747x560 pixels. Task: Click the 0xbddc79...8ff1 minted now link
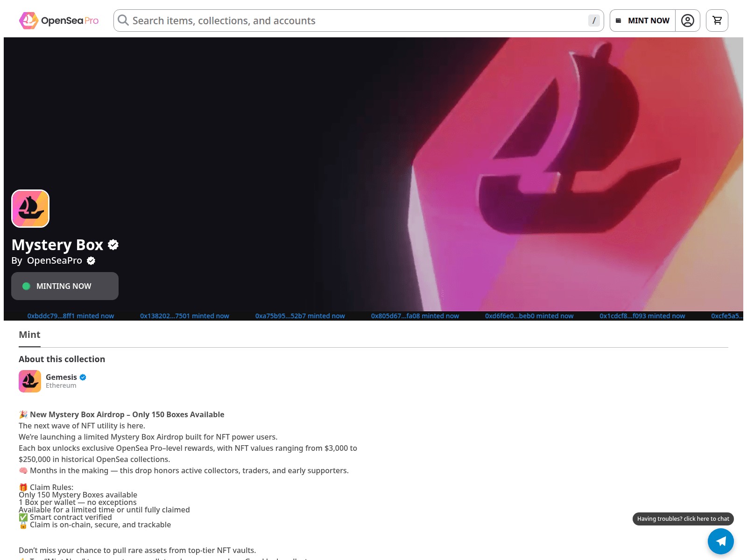pyautogui.click(x=71, y=316)
